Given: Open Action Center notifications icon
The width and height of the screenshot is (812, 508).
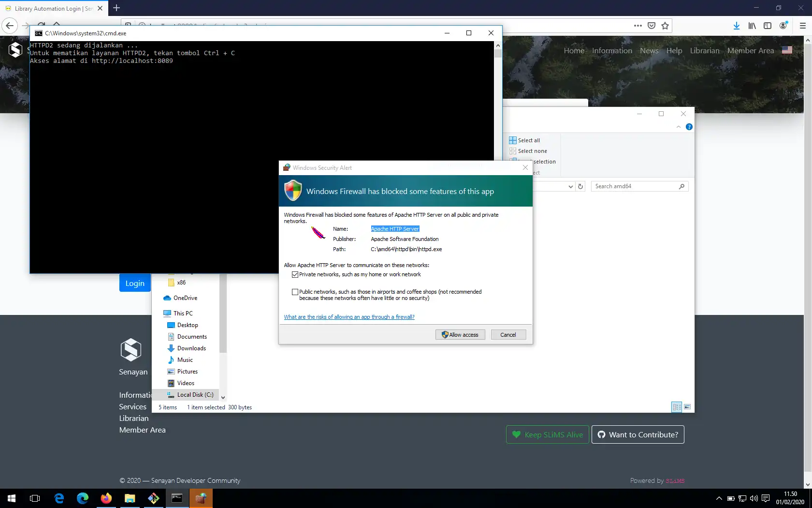Looking at the screenshot, I should [x=766, y=498].
